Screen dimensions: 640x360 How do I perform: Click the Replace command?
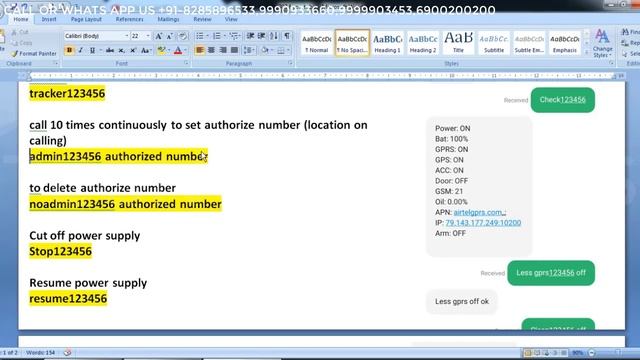(x=631, y=43)
